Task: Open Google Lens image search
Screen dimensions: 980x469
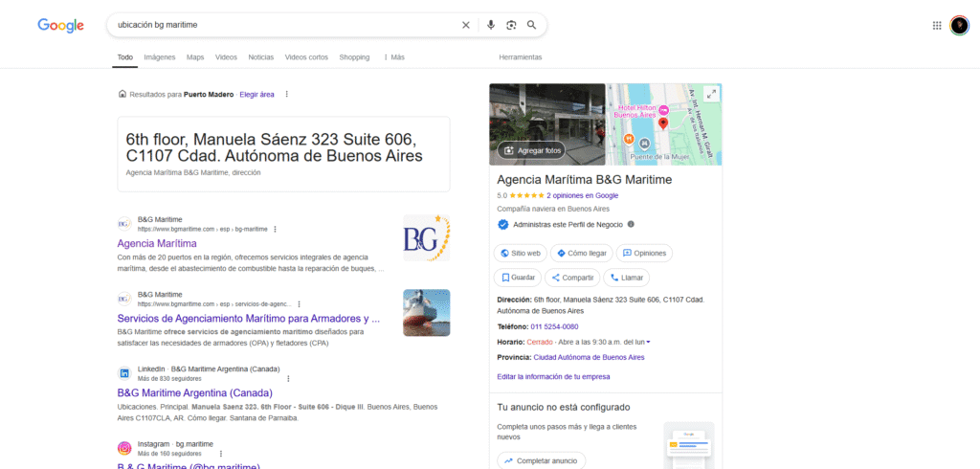Action: [x=511, y=25]
